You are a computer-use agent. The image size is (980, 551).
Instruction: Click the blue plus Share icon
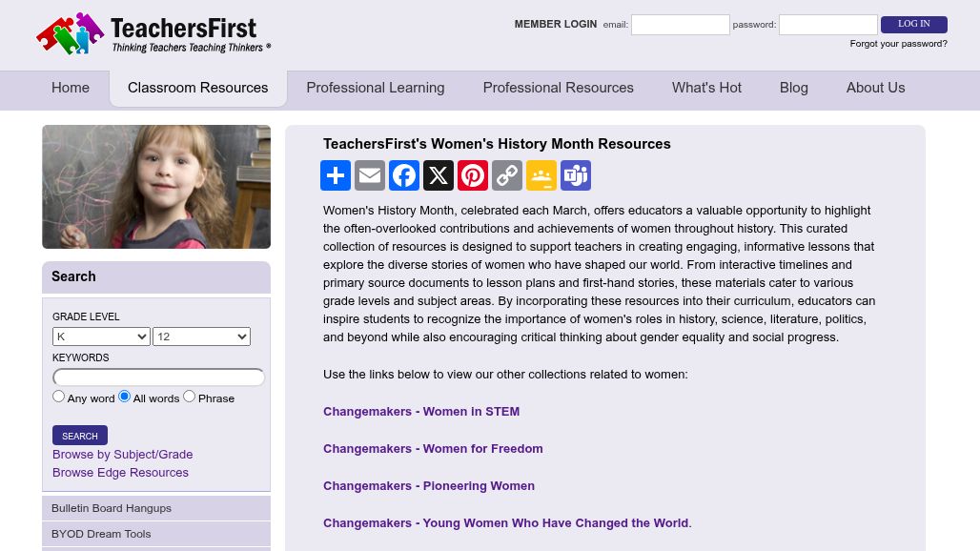click(x=336, y=175)
